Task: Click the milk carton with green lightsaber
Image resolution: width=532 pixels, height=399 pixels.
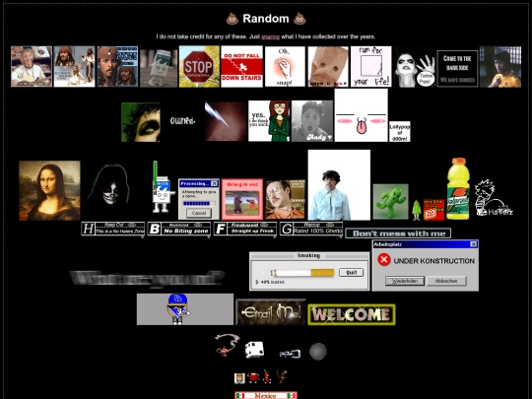Action: (x=162, y=187)
